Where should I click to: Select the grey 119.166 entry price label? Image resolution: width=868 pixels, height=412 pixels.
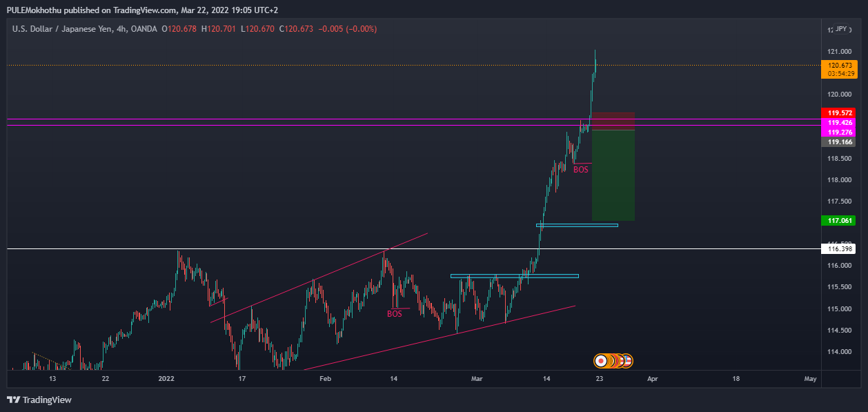pyautogui.click(x=838, y=141)
